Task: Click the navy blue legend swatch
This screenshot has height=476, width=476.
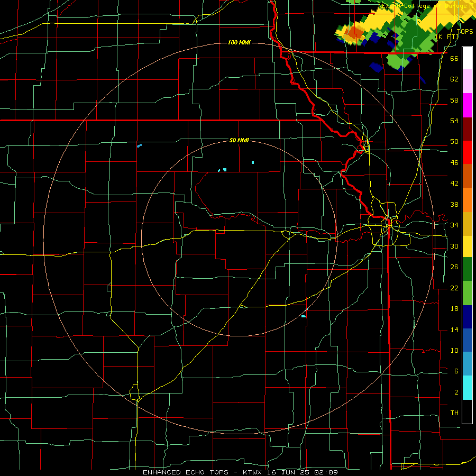Action: [x=467, y=317]
